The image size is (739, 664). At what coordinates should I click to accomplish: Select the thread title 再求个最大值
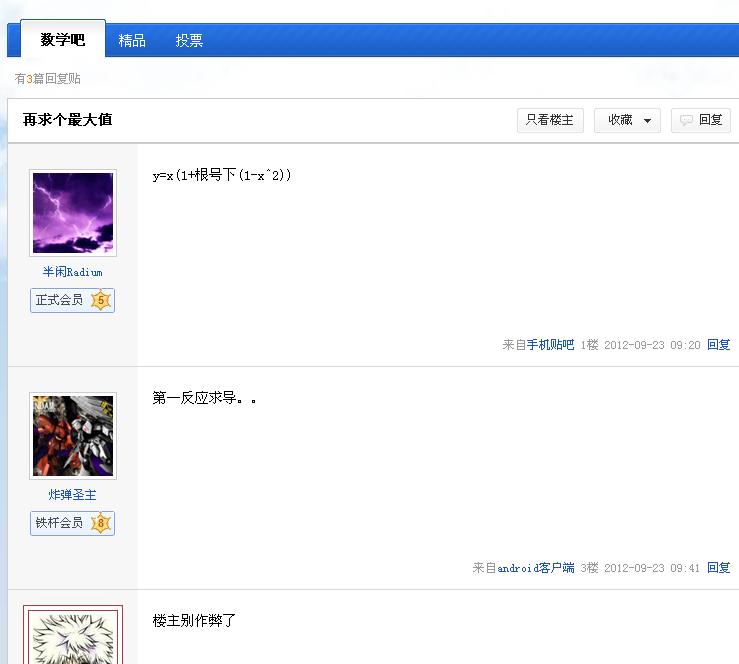(x=67, y=120)
